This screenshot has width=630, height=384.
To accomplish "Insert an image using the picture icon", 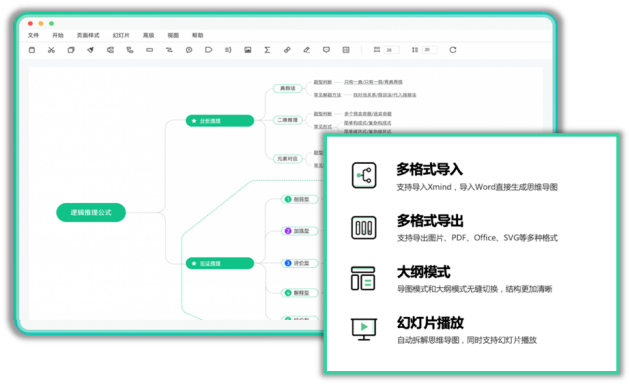I will pos(248,50).
